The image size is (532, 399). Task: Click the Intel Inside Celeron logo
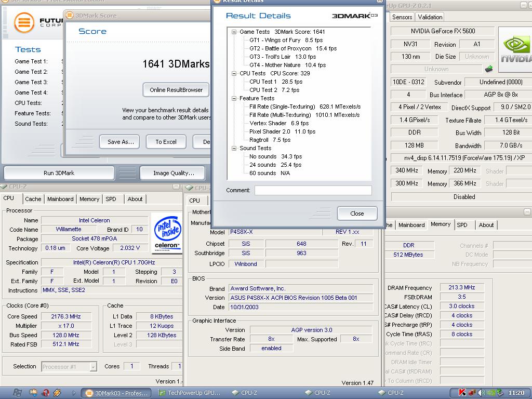click(167, 233)
